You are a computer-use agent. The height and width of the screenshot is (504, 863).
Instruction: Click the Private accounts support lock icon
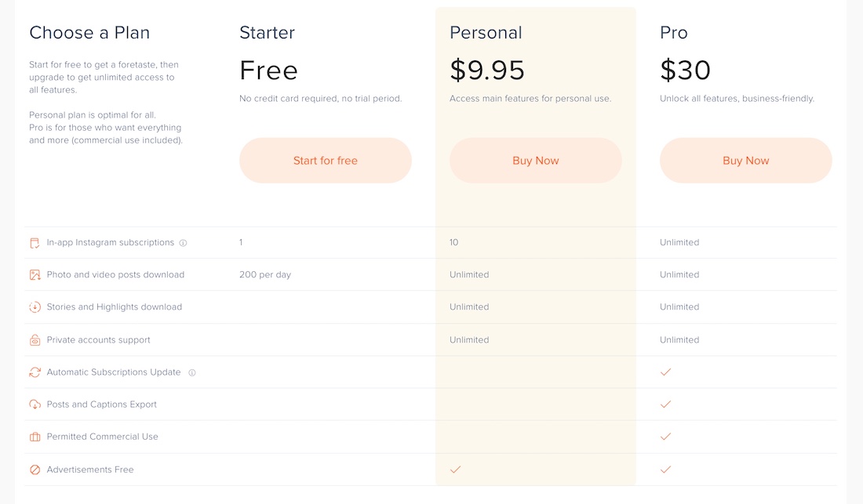(35, 340)
